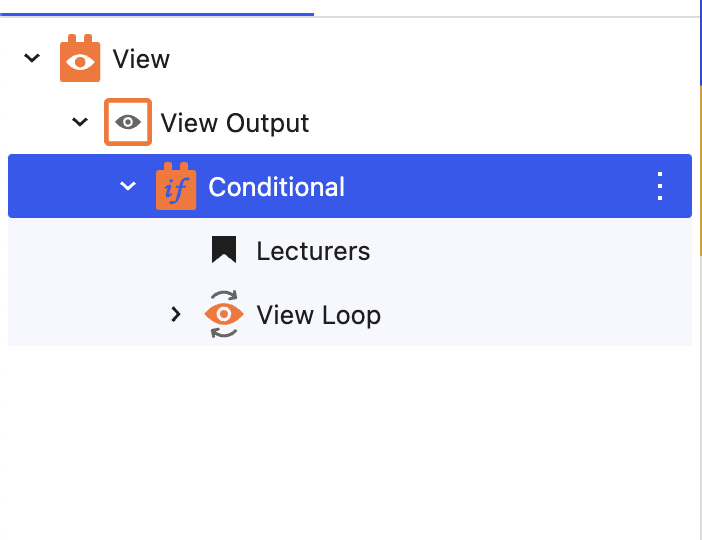
Task: Click the gray inactive tab bar segment
Action: click(x=506, y=17)
